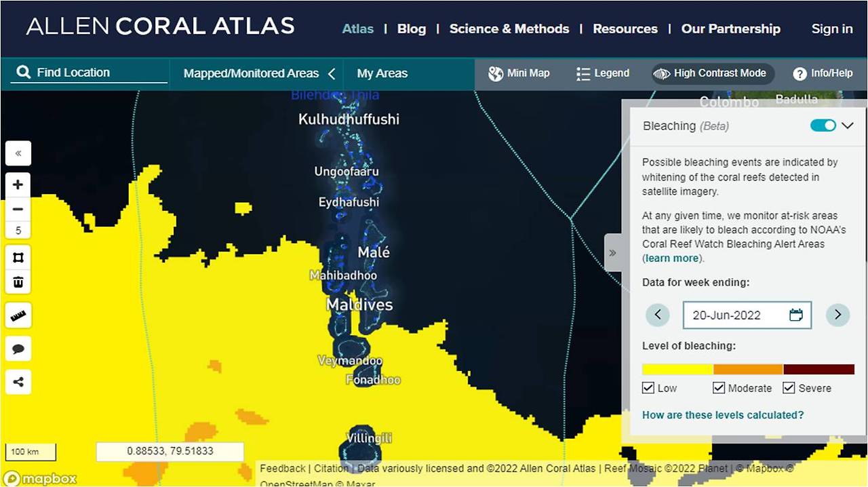Follow the learn more link
This screenshot has width=868, height=487.
[x=671, y=258]
